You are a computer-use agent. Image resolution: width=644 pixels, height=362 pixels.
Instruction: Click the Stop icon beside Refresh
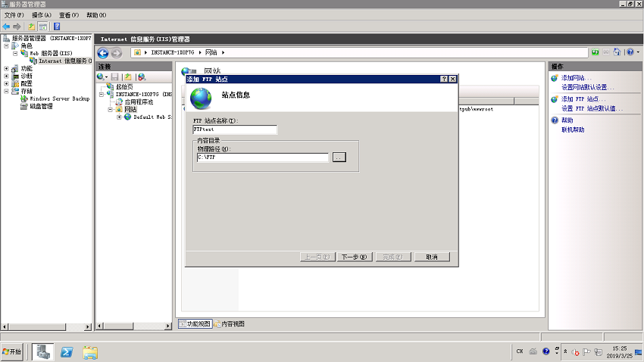coord(606,52)
